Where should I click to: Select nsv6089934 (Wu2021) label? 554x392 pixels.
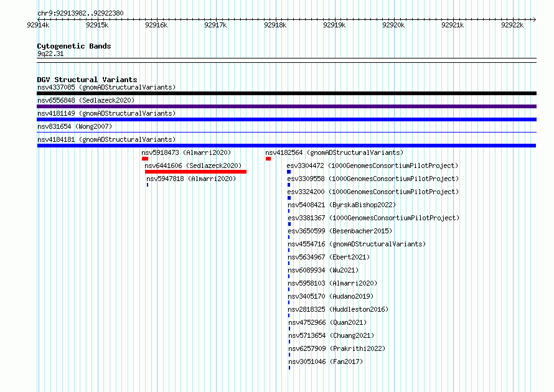(x=323, y=270)
